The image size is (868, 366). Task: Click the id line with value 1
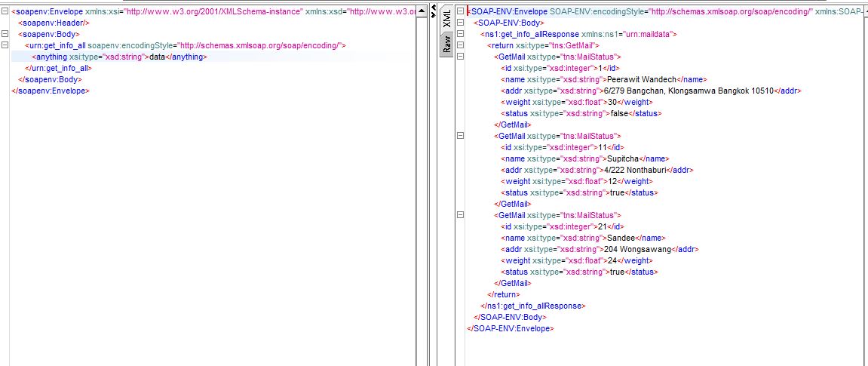(x=562, y=68)
